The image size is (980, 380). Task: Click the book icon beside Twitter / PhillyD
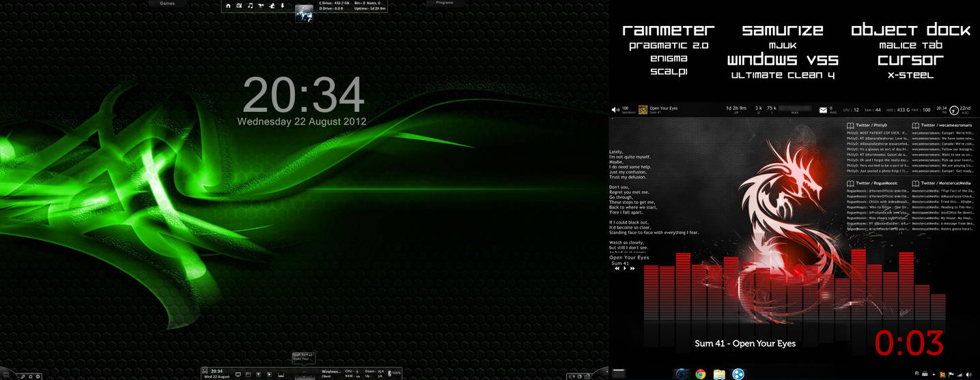click(x=850, y=126)
